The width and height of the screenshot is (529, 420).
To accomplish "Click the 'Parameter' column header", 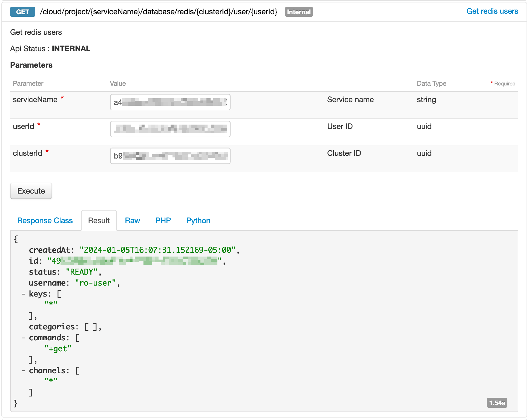I will point(28,84).
